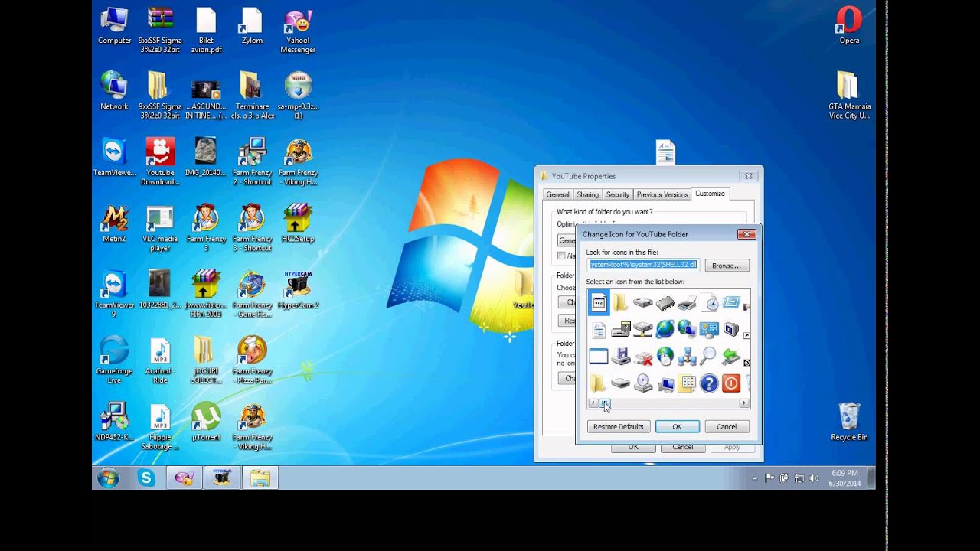Select the drive with red X icon

point(642,357)
